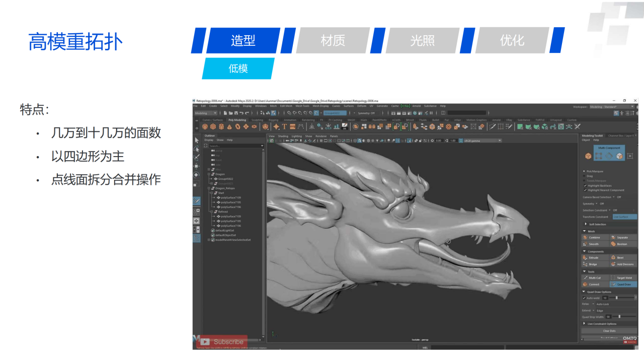
Task: Apply Boolean from the Mesh section
Action: [x=622, y=244]
